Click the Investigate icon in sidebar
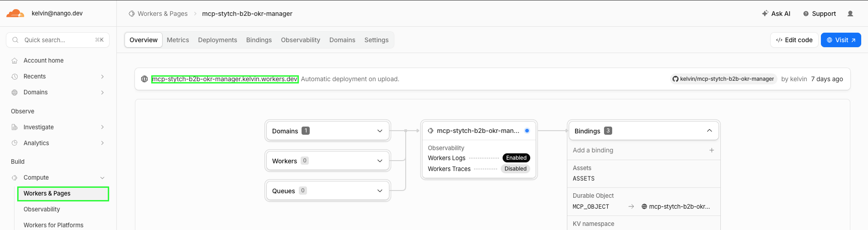Viewport: 868px width, 230px height. pos(14,127)
